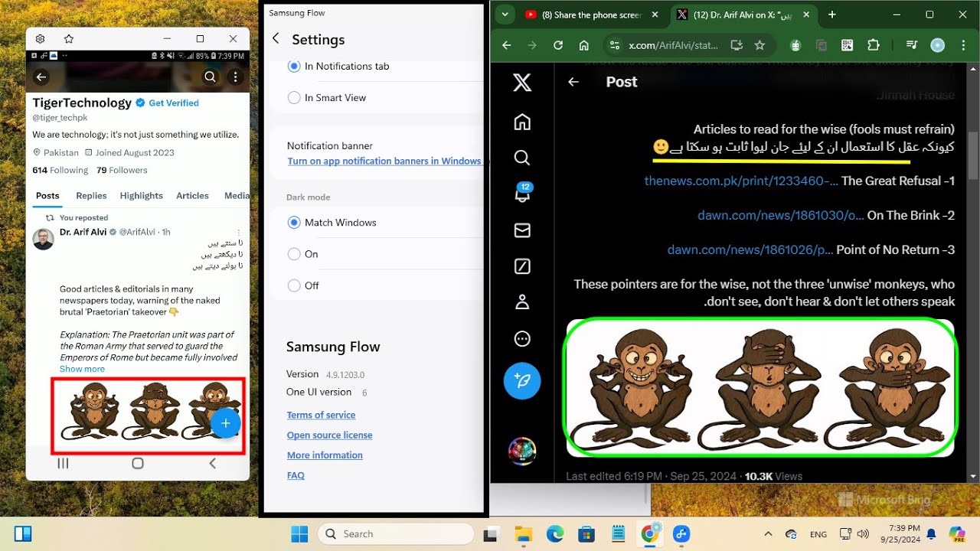
Task: Open the Open source license link
Action: tap(329, 435)
